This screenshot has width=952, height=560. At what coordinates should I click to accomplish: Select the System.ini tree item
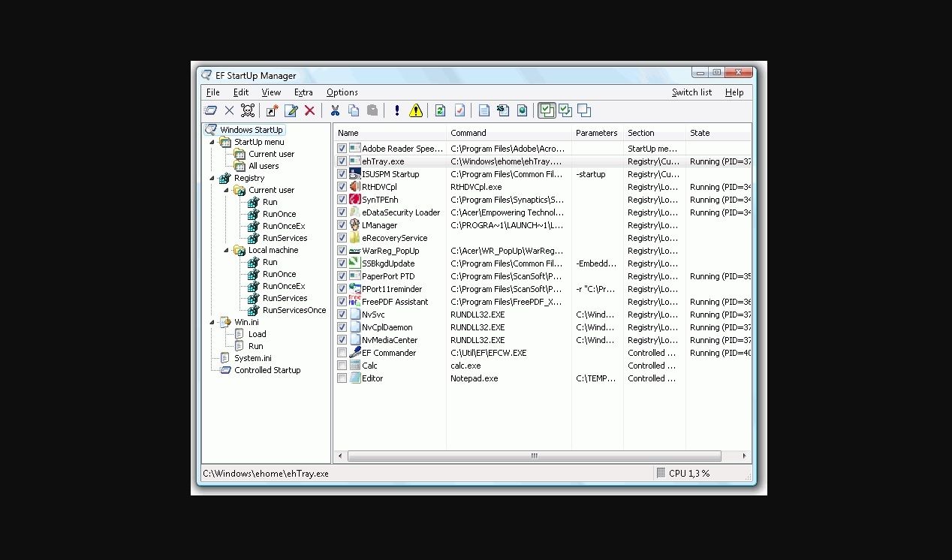253,358
